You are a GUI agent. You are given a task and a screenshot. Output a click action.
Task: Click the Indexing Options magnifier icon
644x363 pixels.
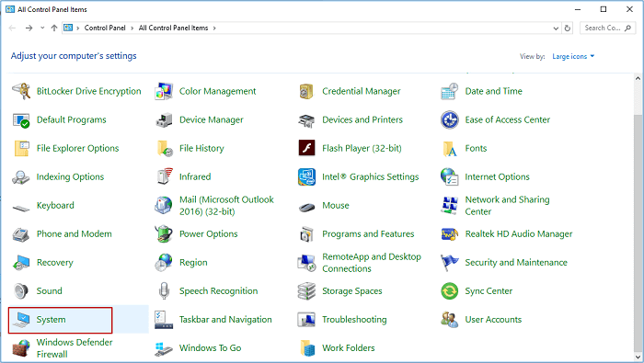[x=20, y=176]
